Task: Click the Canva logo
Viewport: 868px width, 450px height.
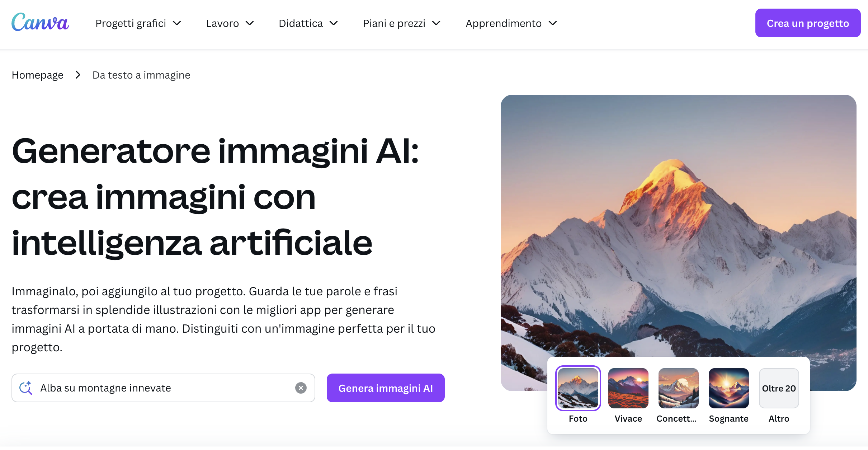Action: [40, 22]
